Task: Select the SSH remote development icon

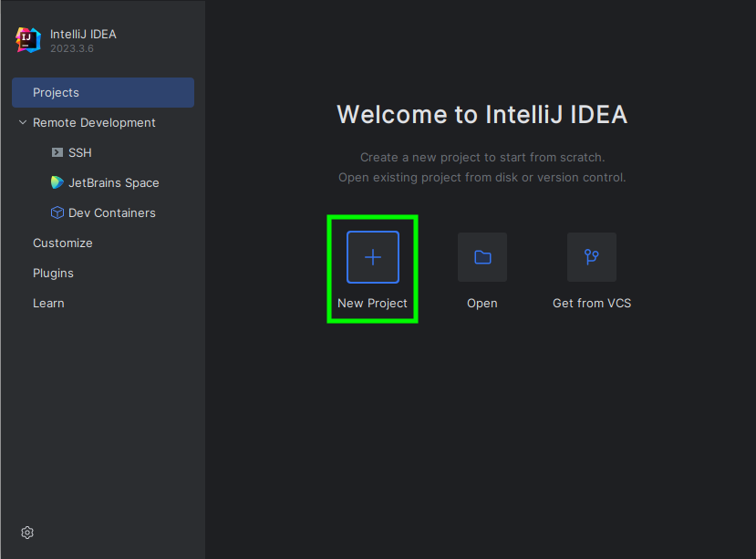Action: pyautogui.click(x=57, y=152)
